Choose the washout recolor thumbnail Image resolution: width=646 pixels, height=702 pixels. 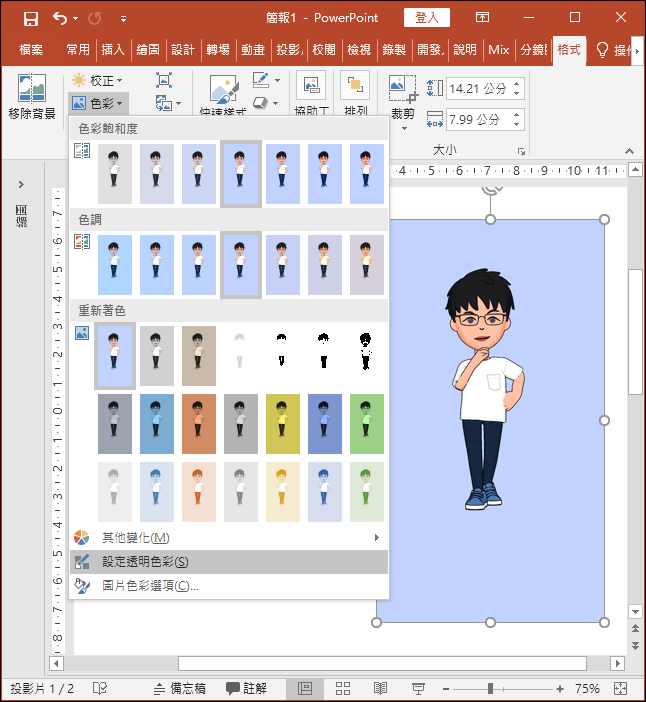(240, 356)
